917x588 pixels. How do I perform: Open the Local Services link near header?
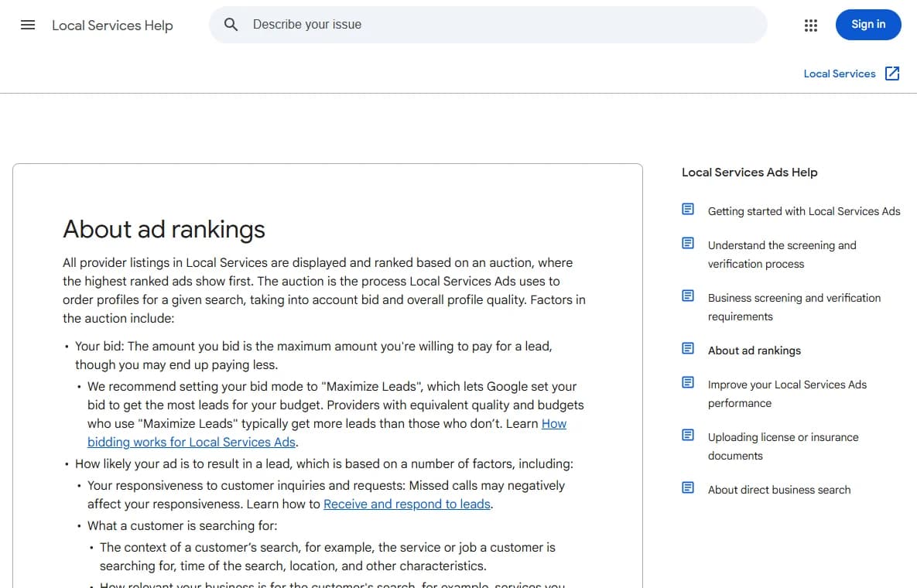click(839, 73)
